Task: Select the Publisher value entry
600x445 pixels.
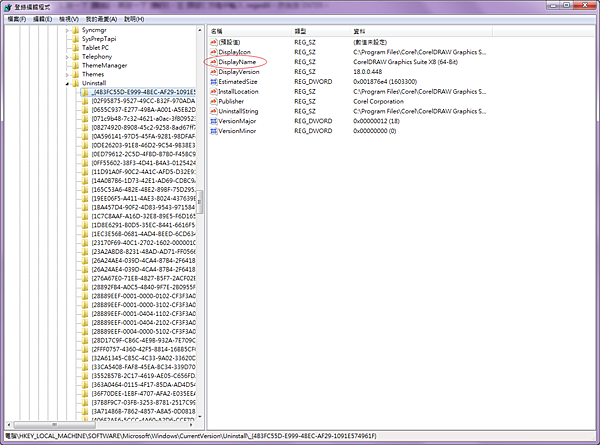Action: click(x=231, y=101)
